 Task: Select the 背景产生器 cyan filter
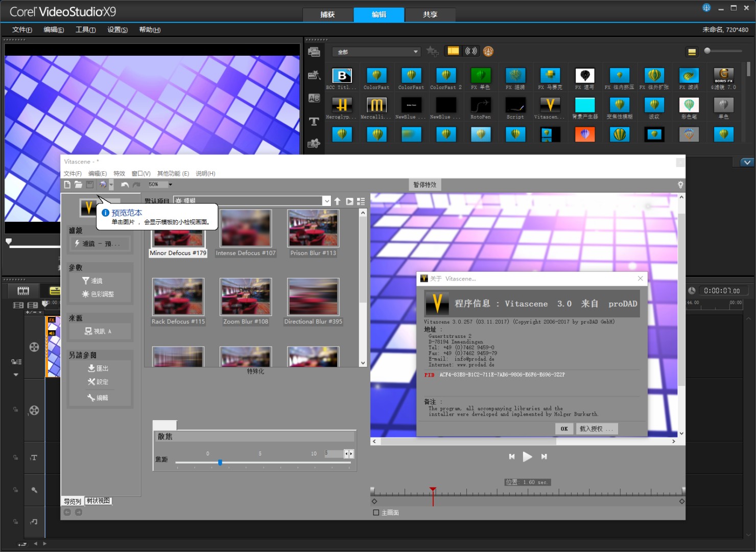(585, 105)
